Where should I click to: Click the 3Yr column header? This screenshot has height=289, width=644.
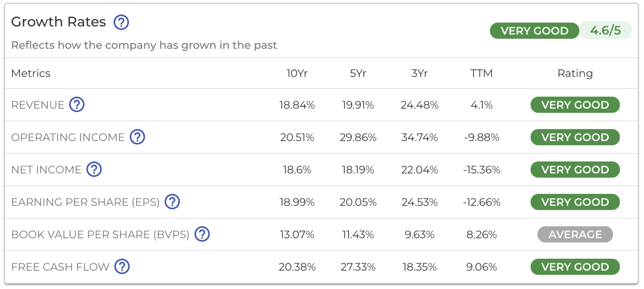click(x=420, y=74)
